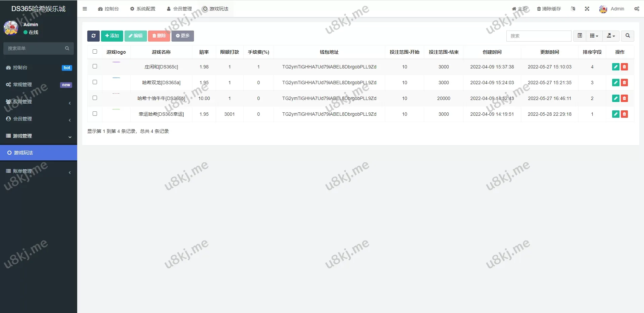644x313 pixels.
Task: Click the red delete icon for 幸运哈希[DS365幸运]
Action: pos(624,114)
